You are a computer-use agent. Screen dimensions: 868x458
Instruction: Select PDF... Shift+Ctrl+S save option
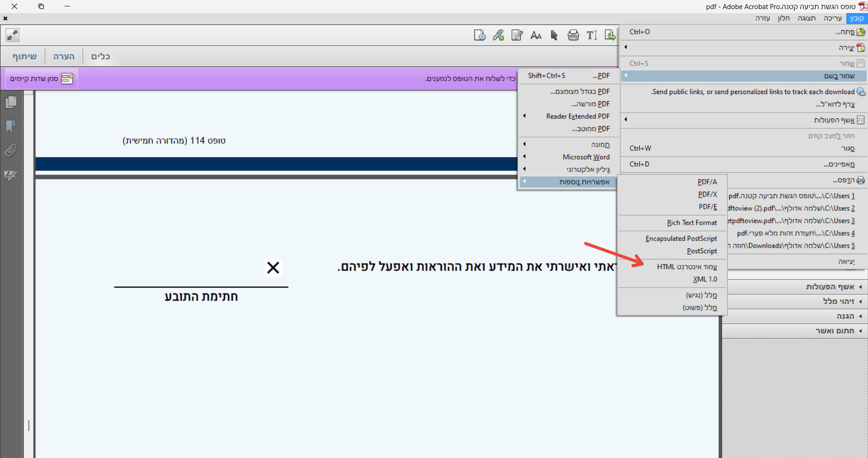coord(568,76)
